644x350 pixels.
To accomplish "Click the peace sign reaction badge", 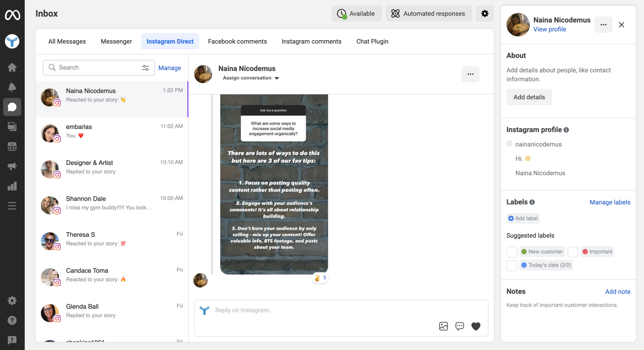I will click(320, 278).
